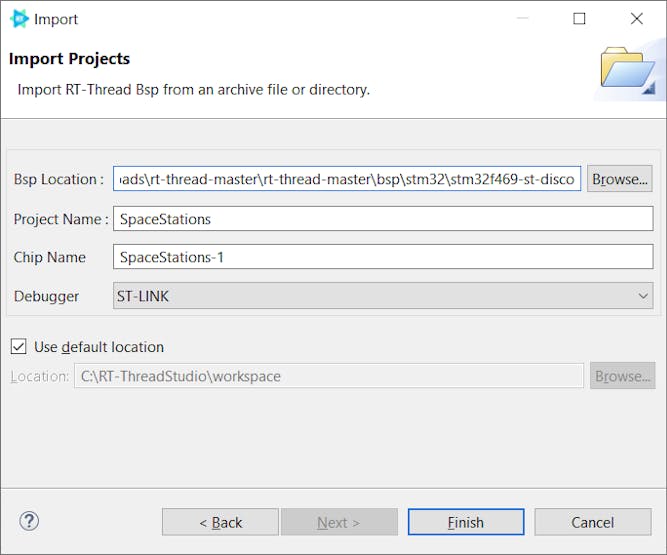
Task: Maximize the Import dialog window
Action: pos(579,19)
